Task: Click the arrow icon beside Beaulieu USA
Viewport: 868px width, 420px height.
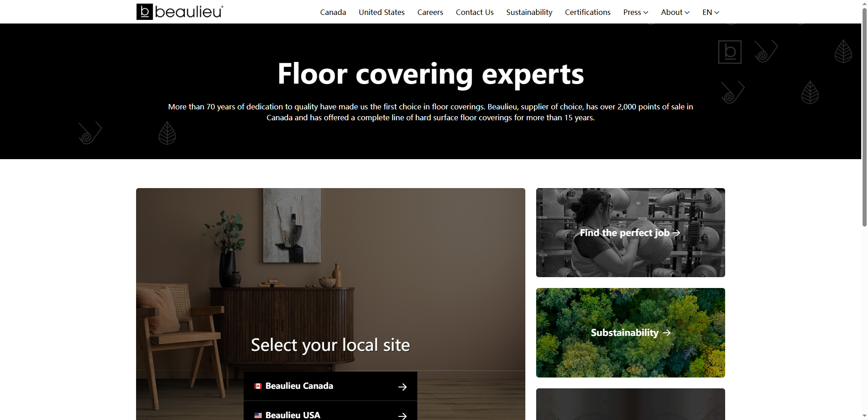Action: coord(402,416)
